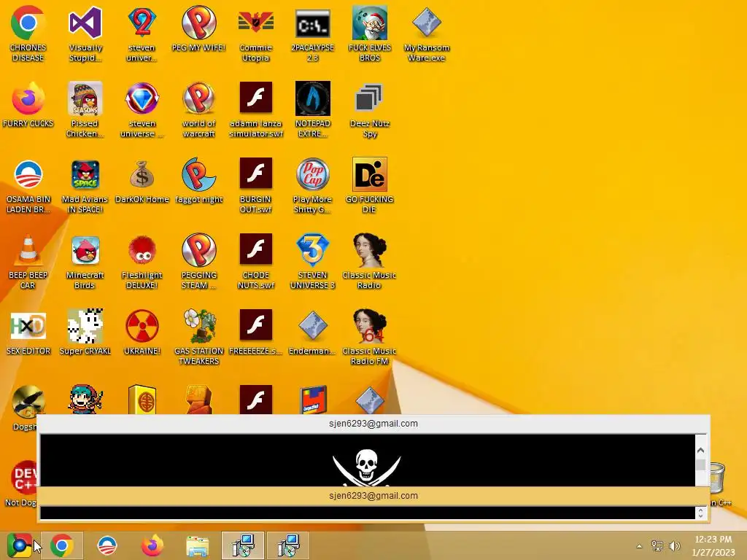The image size is (747, 560).
Task: Open the PopCap games icon
Action: click(312, 174)
